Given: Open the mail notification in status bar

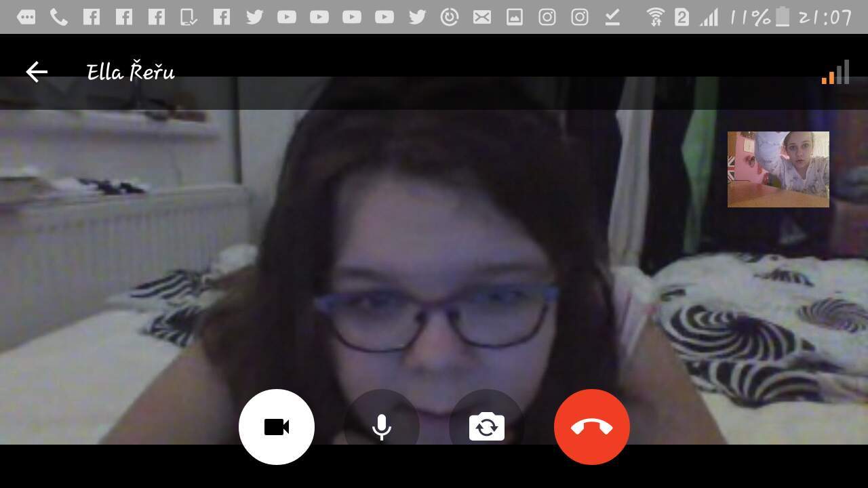Looking at the screenshot, I should click(x=482, y=18).
